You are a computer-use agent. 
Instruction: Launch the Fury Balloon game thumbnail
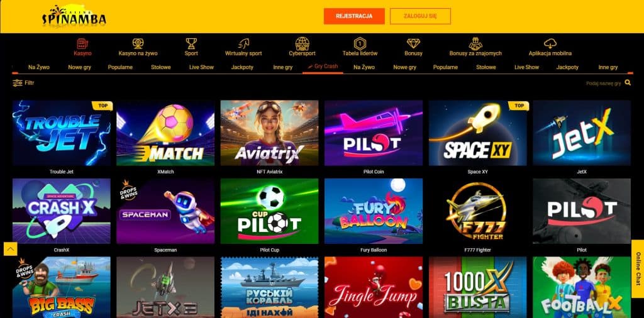374,211
